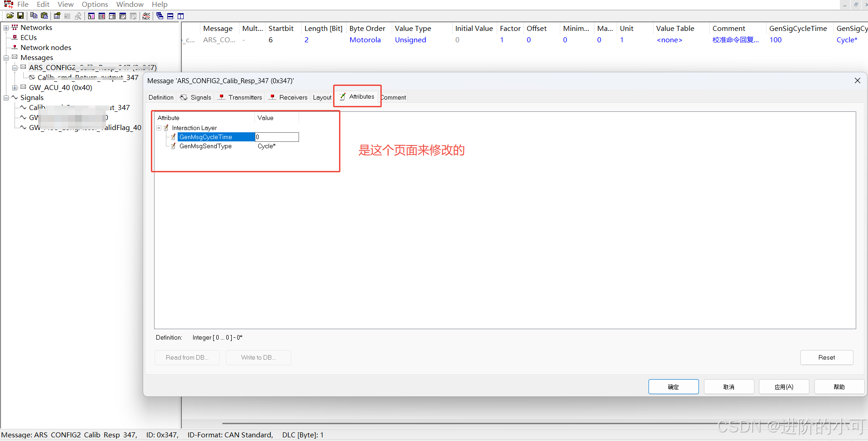
Task: Switch to the Receivers tab
Action: click(x=288, y=97)
